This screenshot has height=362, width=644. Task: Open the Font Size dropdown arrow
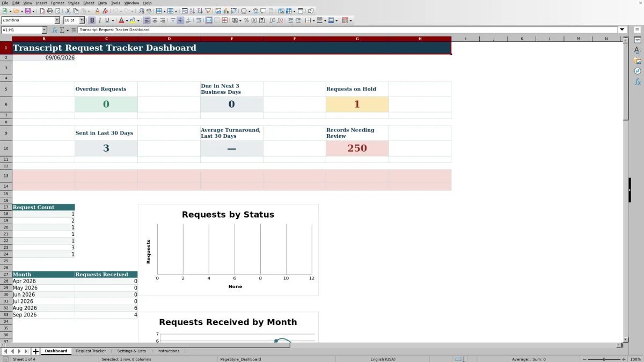[82, 20]
